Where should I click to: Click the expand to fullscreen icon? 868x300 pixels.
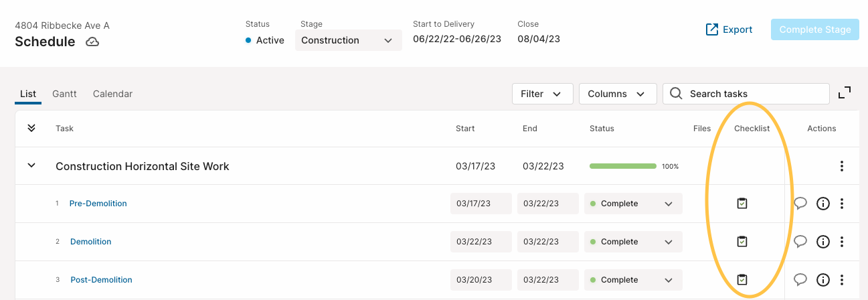click(845, 92)
